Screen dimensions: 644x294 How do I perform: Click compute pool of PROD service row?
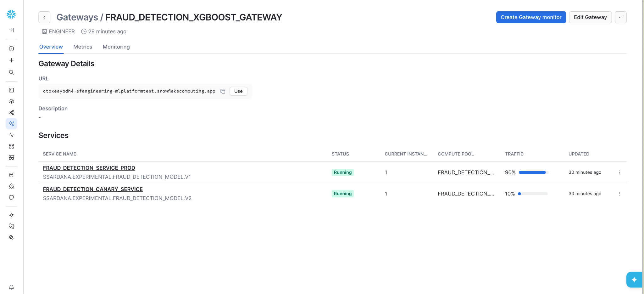pyautogui.click(x=466, y=172)
